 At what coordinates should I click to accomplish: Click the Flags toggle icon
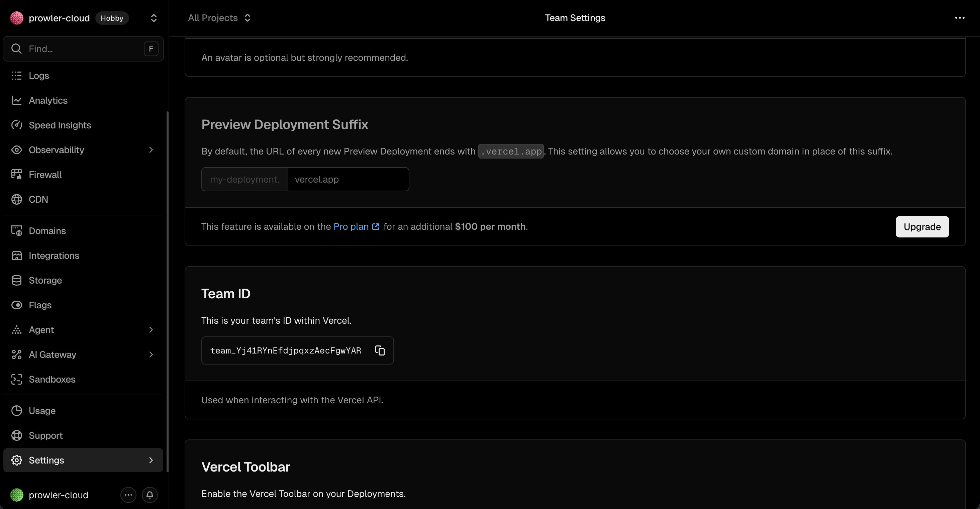(17, 305)
